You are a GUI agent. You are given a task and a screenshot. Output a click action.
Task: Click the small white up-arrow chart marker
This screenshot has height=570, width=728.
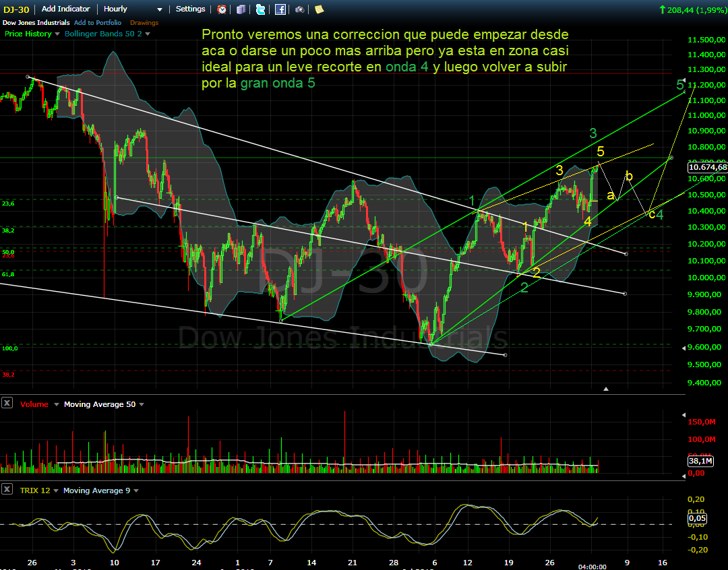point(605,389)
